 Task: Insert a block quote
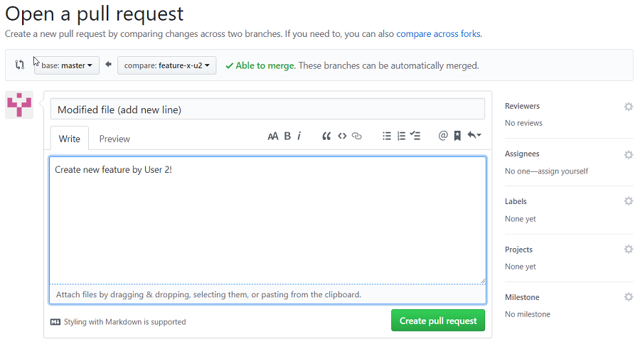tap(326, 136)
